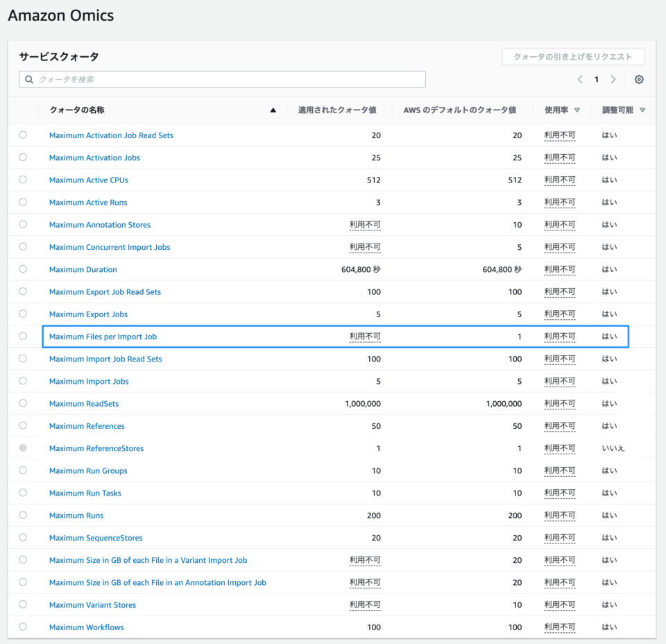The width and height of the screenshot is (666, 644).
Task: Select radio for Maximum Run Groups
Action: 23,471
